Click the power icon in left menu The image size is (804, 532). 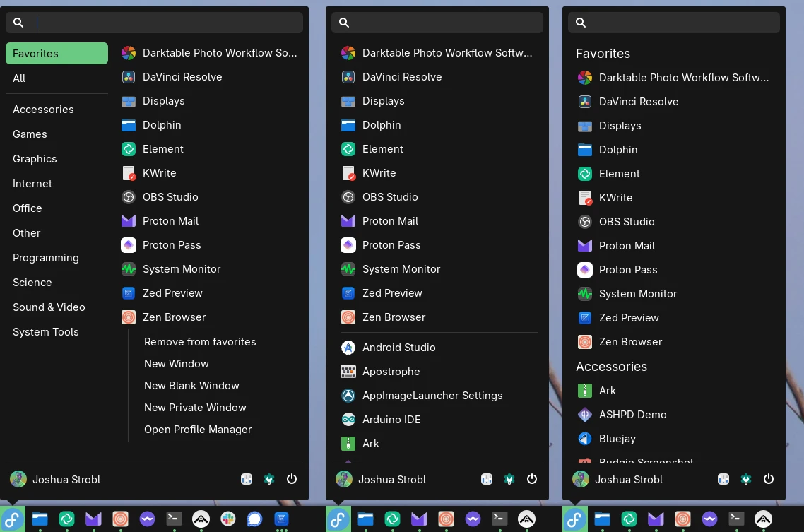[292, 479]
